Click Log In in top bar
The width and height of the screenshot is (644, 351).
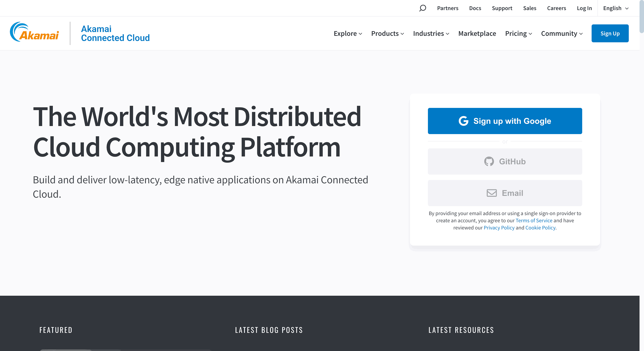pyautogui.click(x=584, y=8)
